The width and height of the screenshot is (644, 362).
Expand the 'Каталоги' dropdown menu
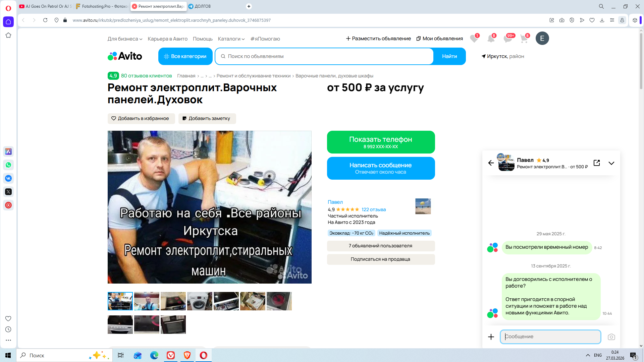231,39
